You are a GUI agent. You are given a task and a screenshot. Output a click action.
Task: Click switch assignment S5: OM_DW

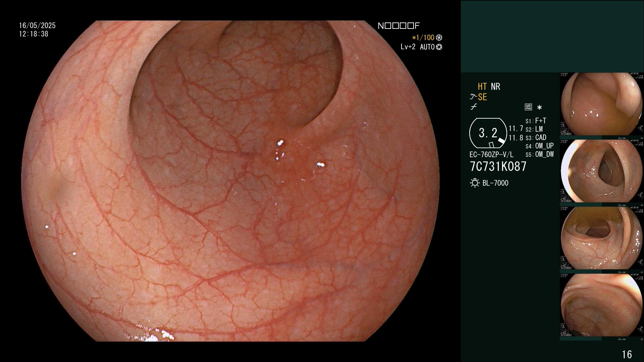(x=539, y=154)
